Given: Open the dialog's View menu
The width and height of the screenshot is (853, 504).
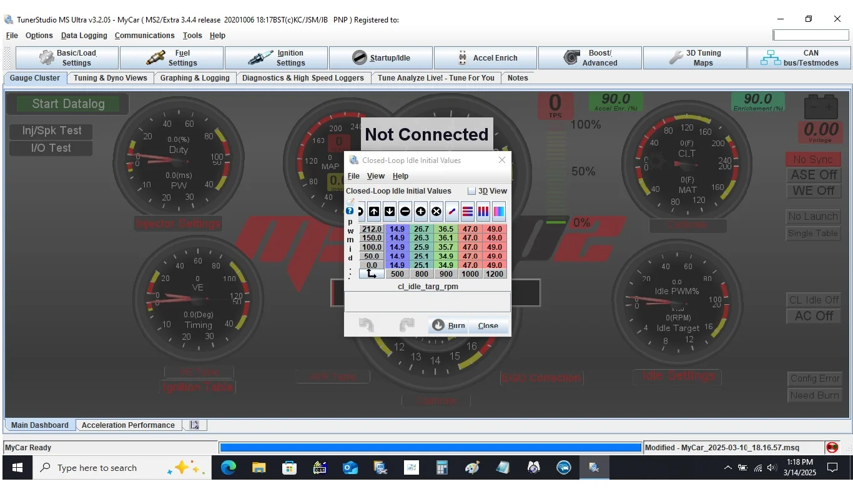Looking at the screenshot, I should click(376, 176).
